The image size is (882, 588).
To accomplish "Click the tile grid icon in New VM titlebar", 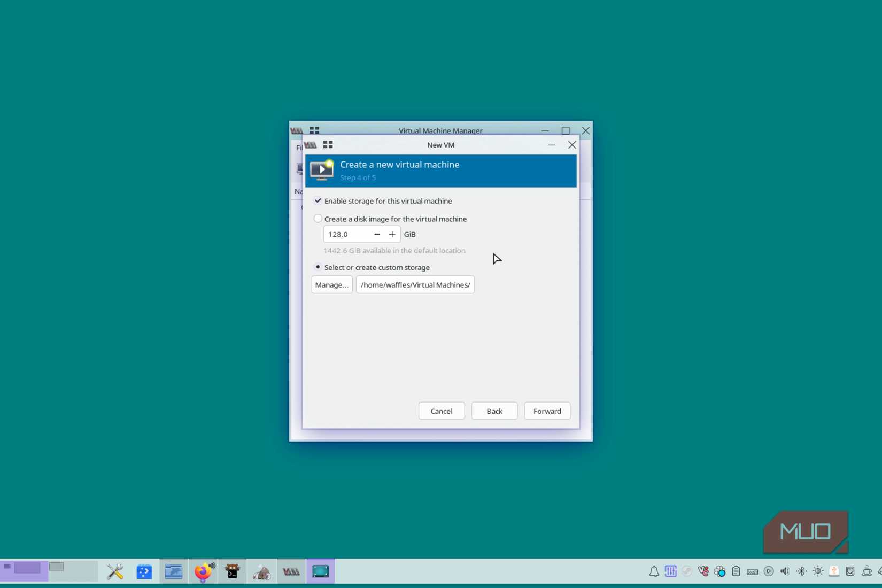I will click(x=328, y=145).
